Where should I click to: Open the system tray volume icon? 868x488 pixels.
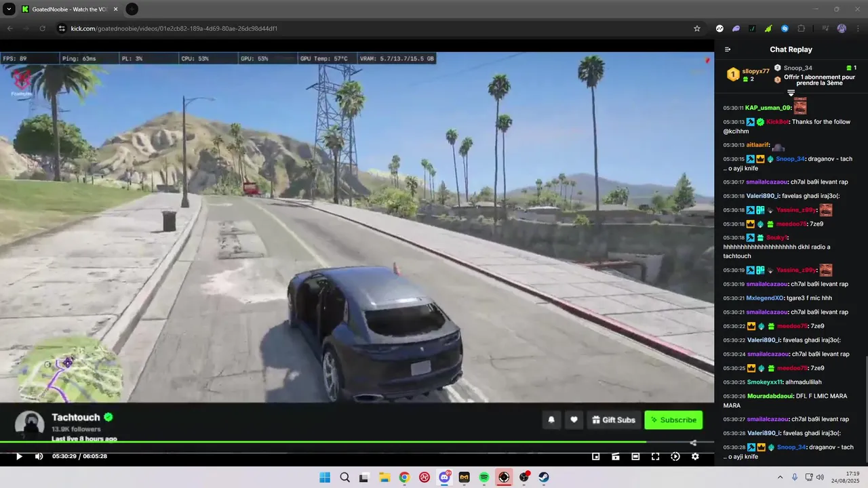(x=820, y=477)
